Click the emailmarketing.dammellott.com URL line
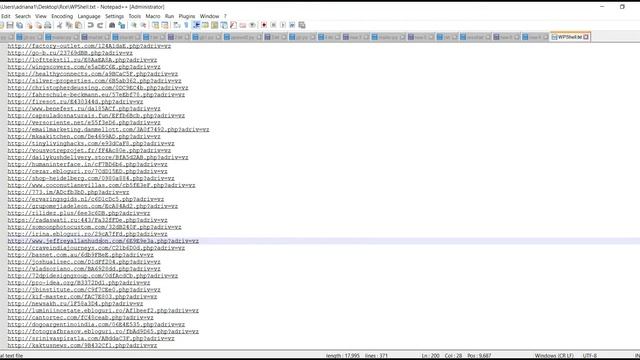 coord(108,130)
